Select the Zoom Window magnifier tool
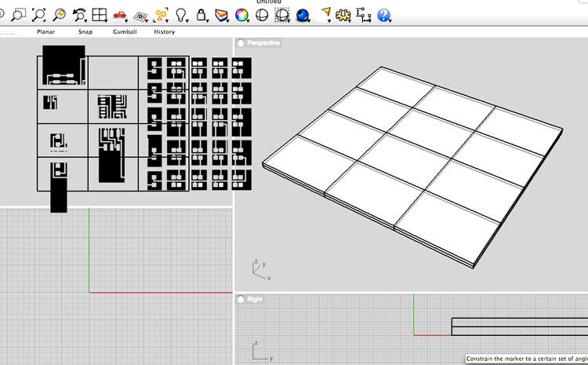Image resolution: width=588 pixels, height=365 pixels. 18,15
